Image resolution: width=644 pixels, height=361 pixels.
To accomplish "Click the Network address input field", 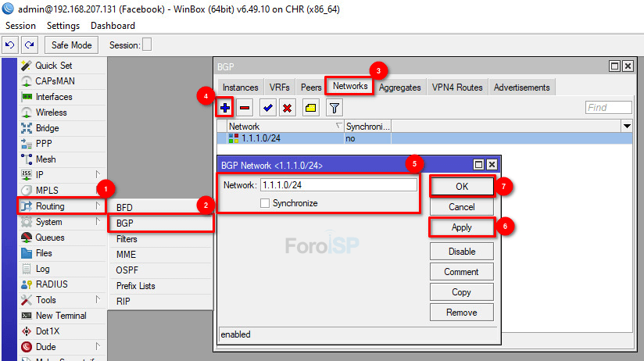I will coord(339,185).
